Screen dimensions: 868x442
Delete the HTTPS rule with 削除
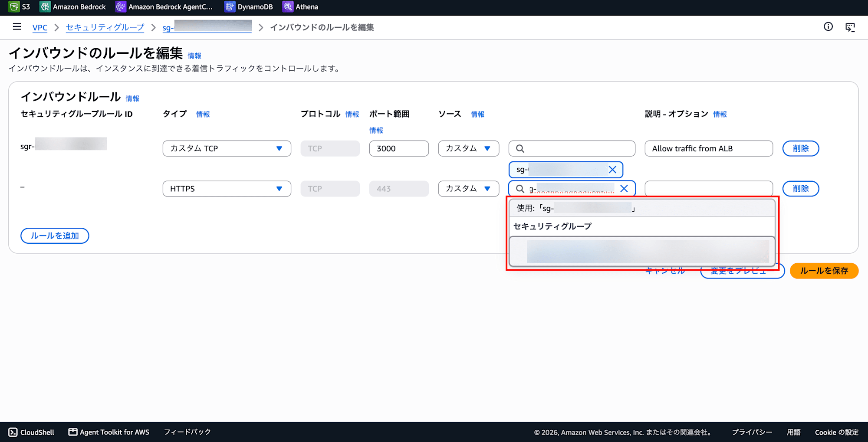pyautogui.click(x=800, y=189)
